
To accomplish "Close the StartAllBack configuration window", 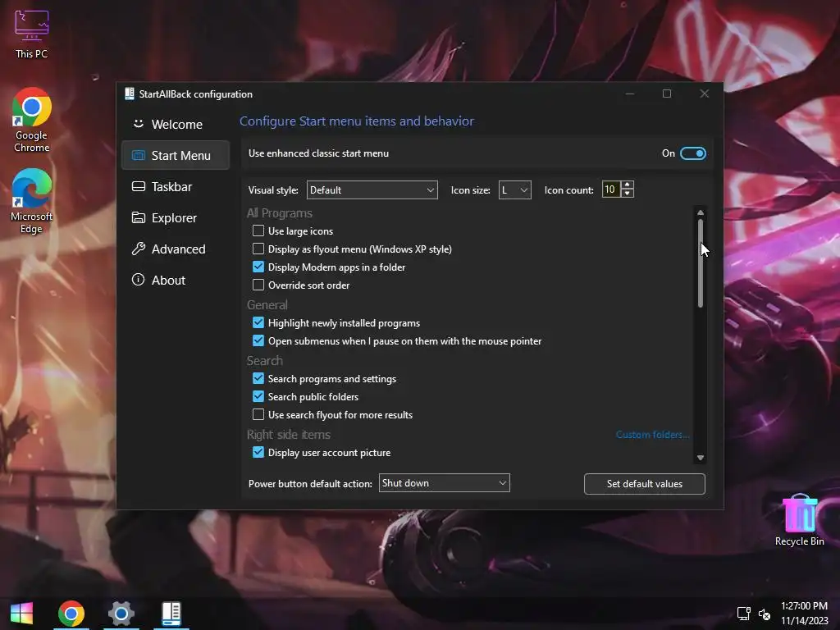I will point(705,94).
